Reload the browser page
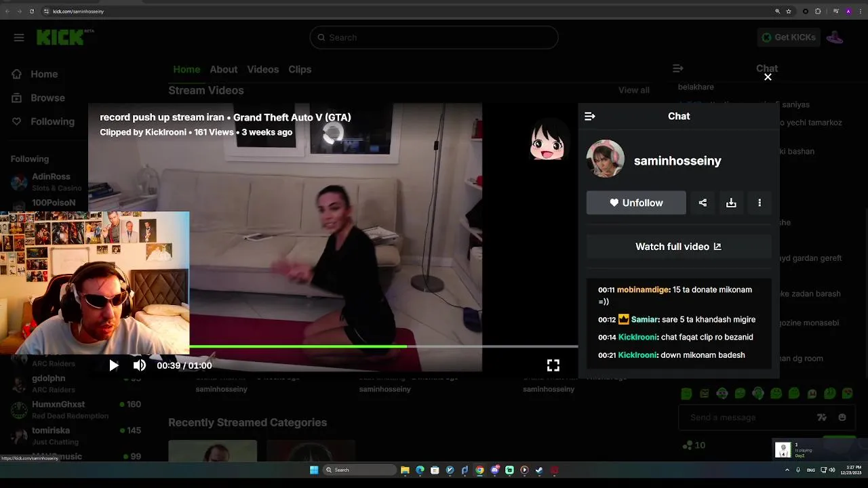Screen dimensions: 868x488 (x=31, y=11)
